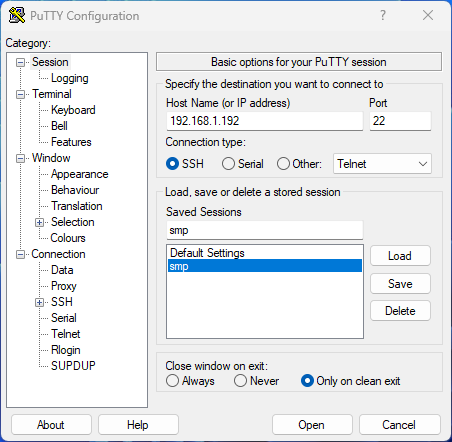This screenshot has height=442, width=452.
Task: Select Colours under Window
Action: [x=68, y=238]
